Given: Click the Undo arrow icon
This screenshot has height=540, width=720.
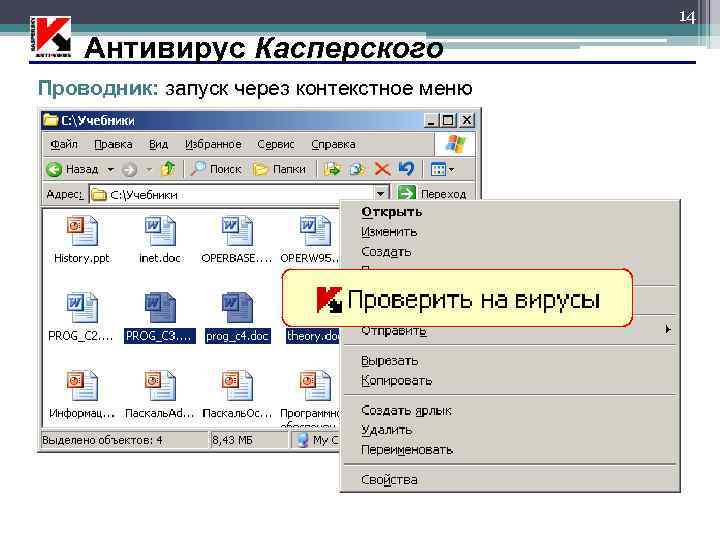Looking at the screenshot, I should 406,169.
